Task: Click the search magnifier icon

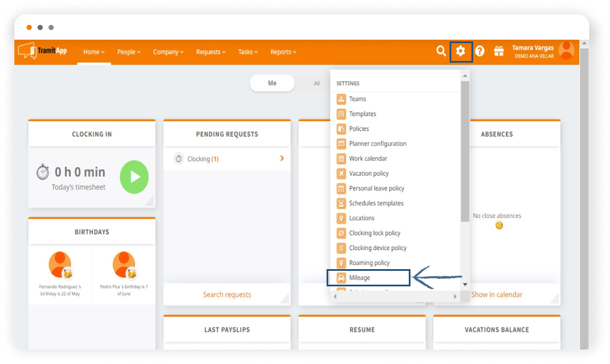Action: [x=441, y=51]
